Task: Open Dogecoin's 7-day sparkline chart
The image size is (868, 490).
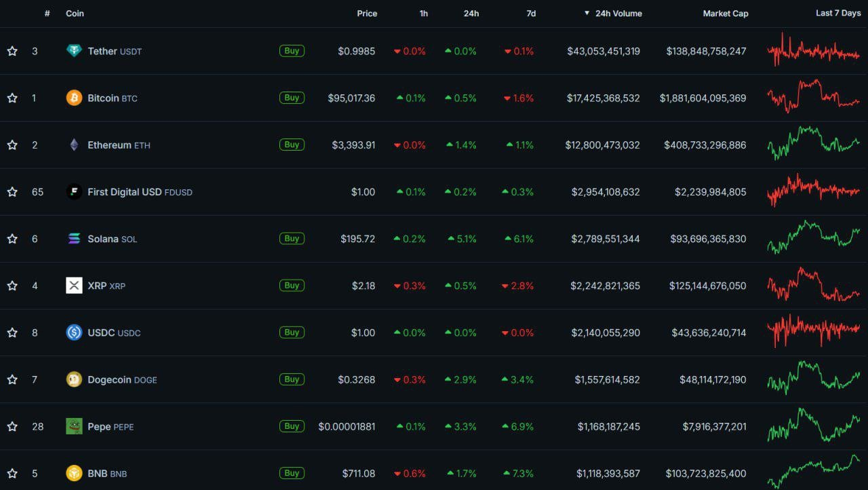Action: pyautogui.click(x=814, y=378)
